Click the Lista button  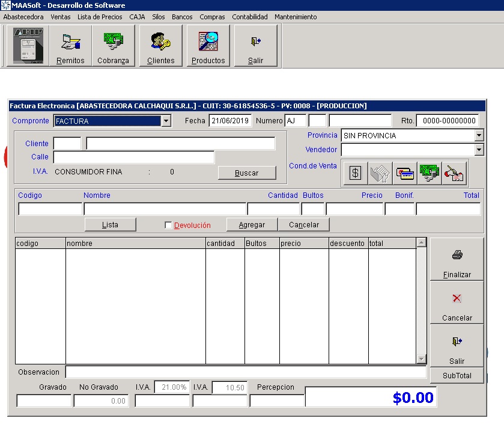coord(110,224)
